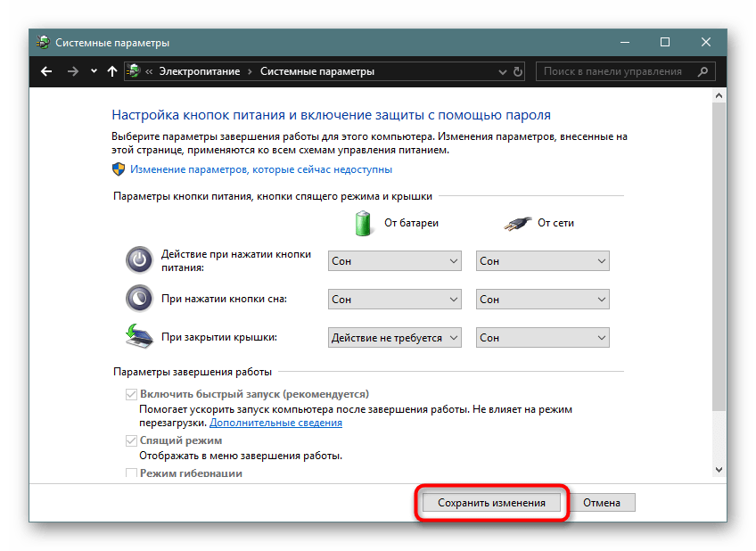
Task: Click the power button icon
Action: coord(138,260)
